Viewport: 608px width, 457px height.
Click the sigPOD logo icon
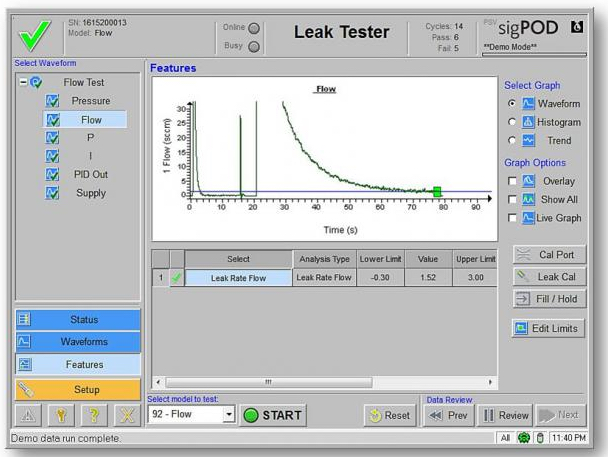pos(577,27)
